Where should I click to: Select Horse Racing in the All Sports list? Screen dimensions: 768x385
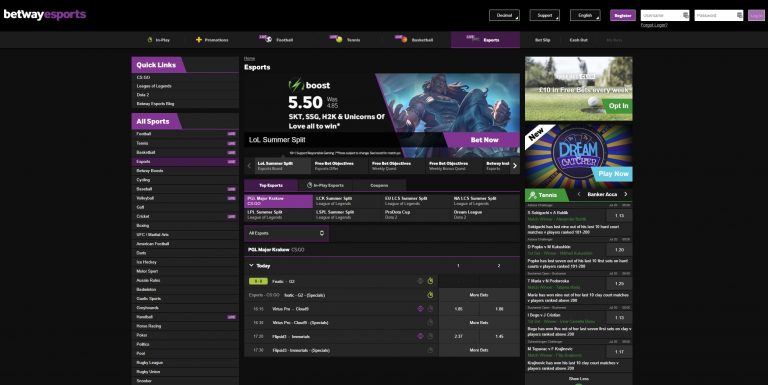click(x=185, y=326)
